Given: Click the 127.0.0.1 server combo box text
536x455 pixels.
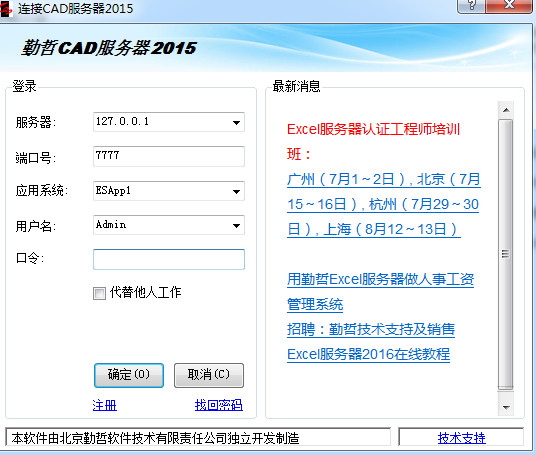Looking at the screenshot, I should click(122, 121).
